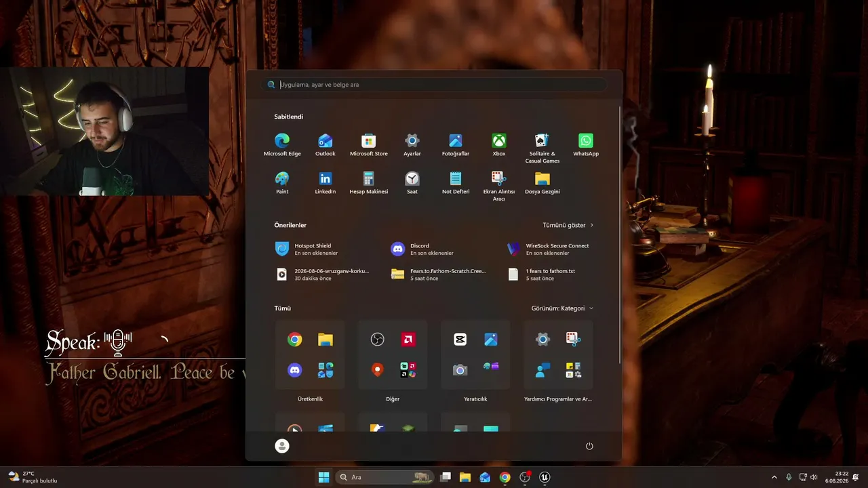
Task: Launch Chrome in the Üretkenlik category
Action: (x=294, y=340)
